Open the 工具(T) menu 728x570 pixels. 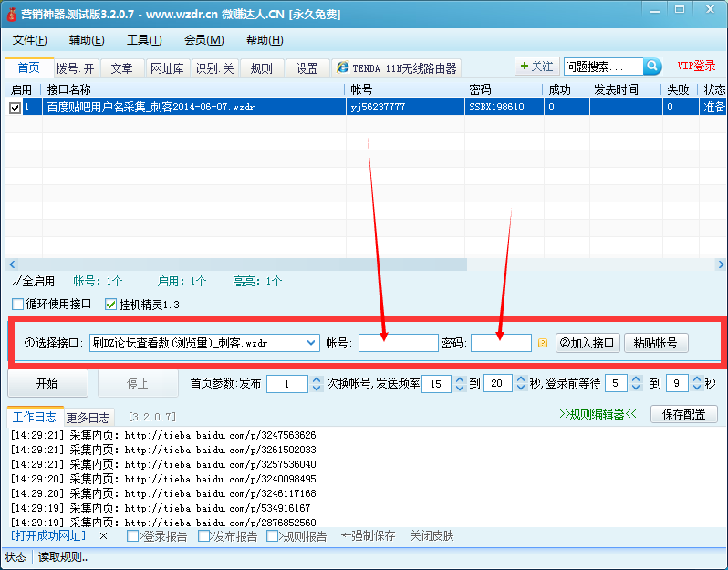[144, 40]
